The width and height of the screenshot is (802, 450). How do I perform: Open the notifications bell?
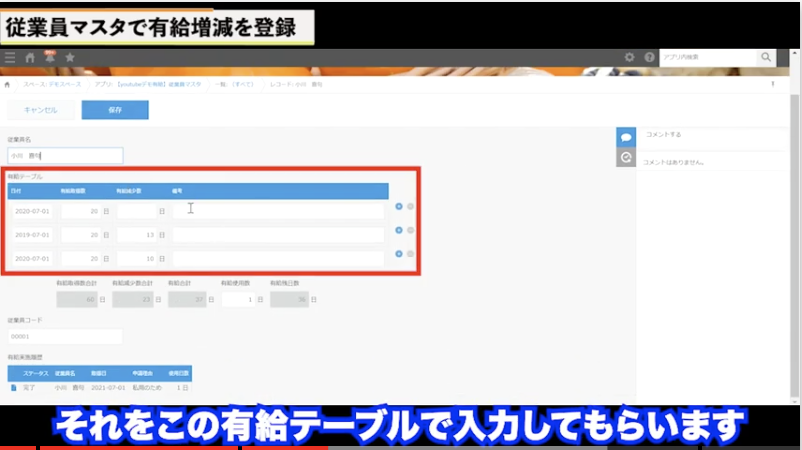pos(49,58)
